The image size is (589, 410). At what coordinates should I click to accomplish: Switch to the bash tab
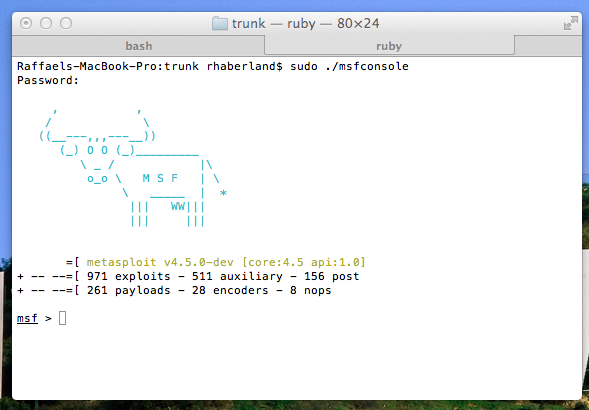[x=139, y=46]
